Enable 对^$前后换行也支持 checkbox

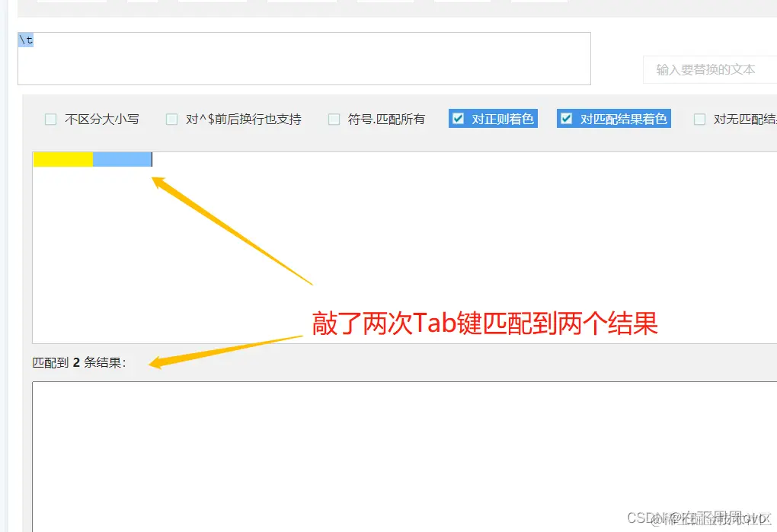[x=171, y=119]
